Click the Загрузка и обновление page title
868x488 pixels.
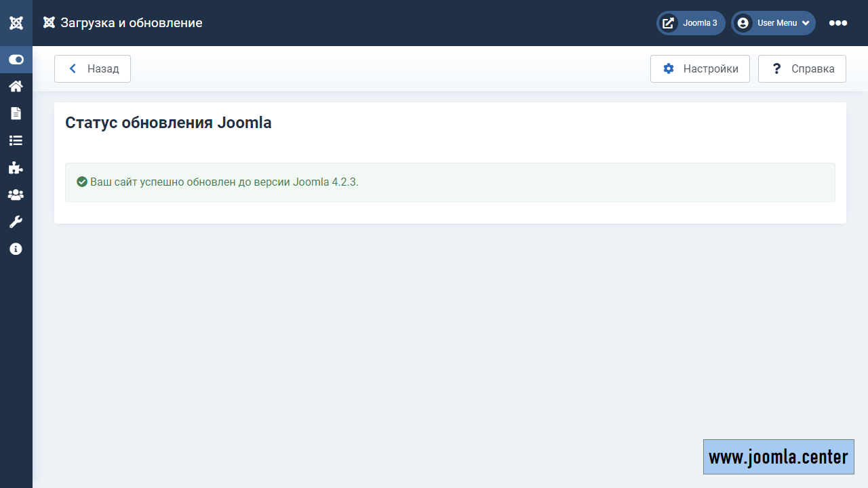(x=131, y=23)
